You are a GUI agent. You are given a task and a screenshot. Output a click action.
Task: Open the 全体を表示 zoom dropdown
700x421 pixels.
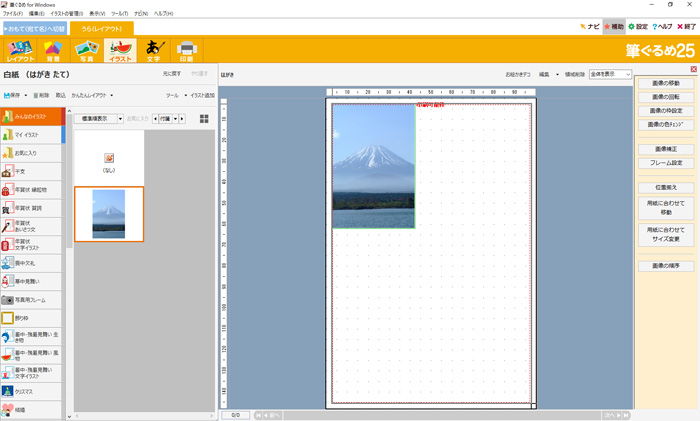tap(610, 74)
